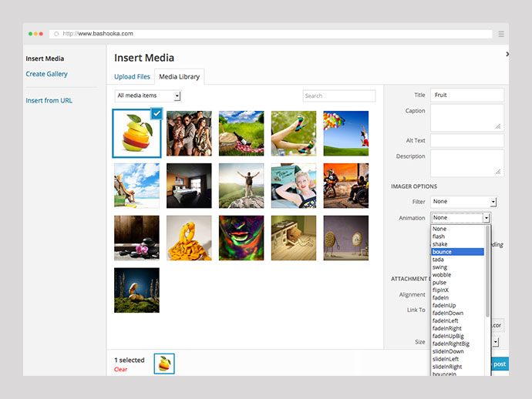Screen dimensions: 532x399
Task: Choose pulse animation option
Action: tap(457, 283)
